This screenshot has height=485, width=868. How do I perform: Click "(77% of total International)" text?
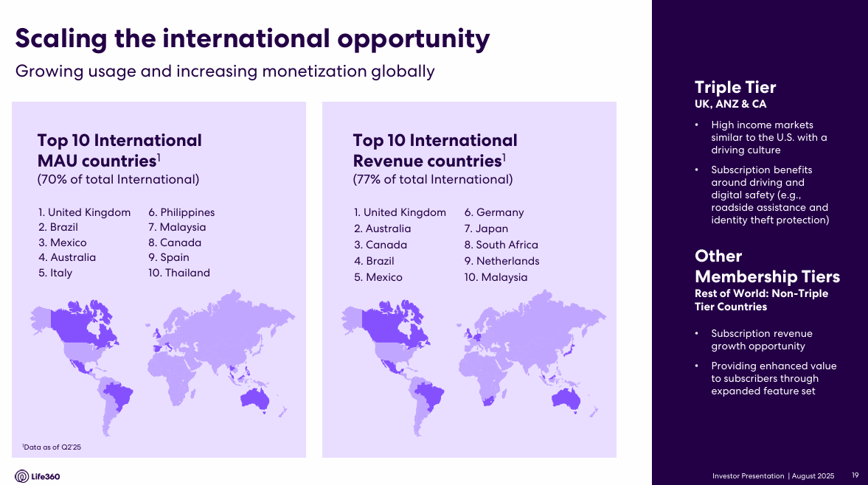coord(433,180)
